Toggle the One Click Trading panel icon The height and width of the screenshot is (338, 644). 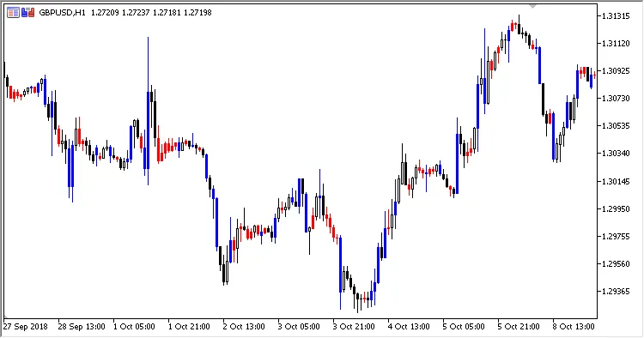point(28,13)
